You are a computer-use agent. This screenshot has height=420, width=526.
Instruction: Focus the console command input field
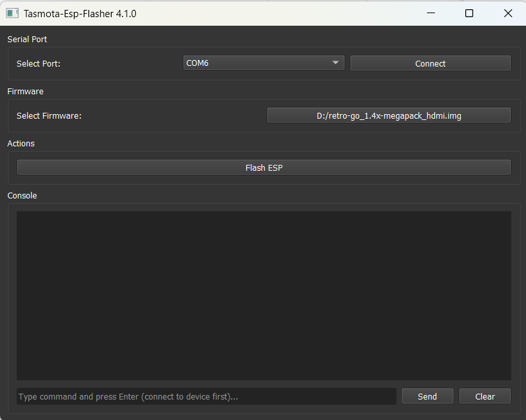(x=207, y=396)
